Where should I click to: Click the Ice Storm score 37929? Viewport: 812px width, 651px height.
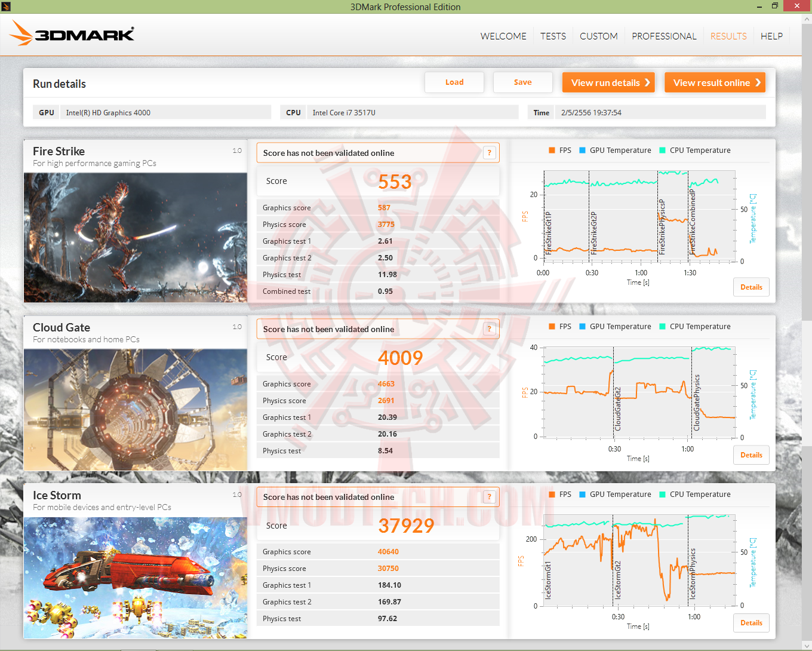pyautogui.click(x=406, y=526)
